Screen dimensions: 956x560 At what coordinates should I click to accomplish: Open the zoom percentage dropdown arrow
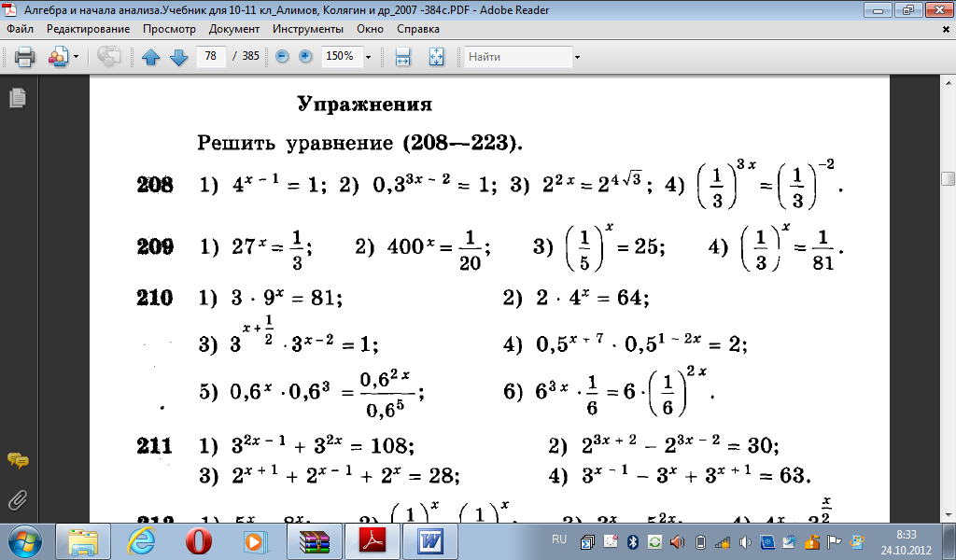coord(368,57)
